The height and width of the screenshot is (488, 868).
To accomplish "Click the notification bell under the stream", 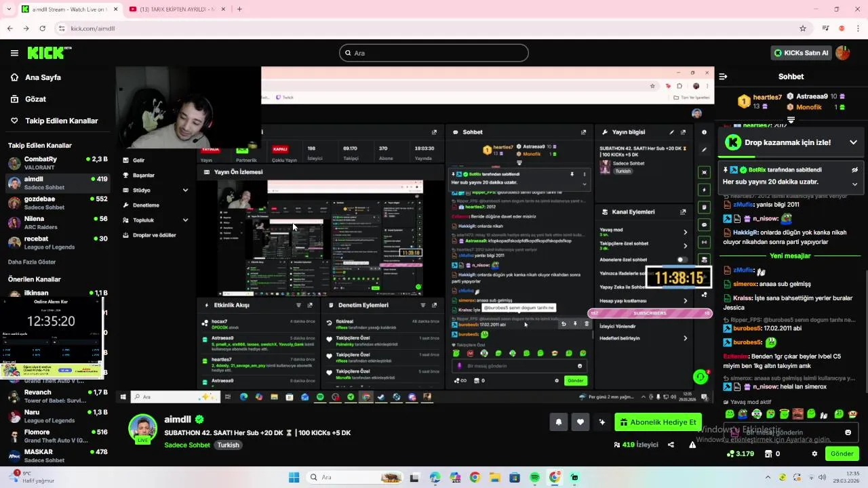I will coord(559,422).
